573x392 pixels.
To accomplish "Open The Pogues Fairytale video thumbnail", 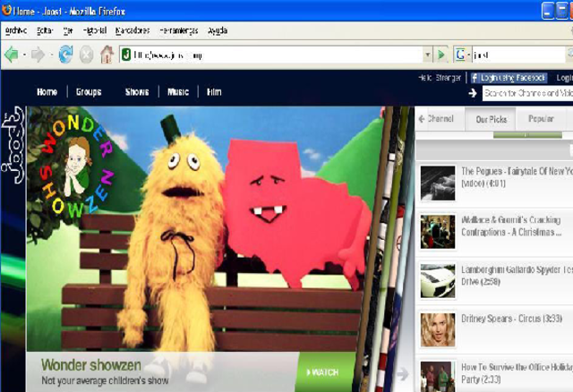I will point(438,183).
